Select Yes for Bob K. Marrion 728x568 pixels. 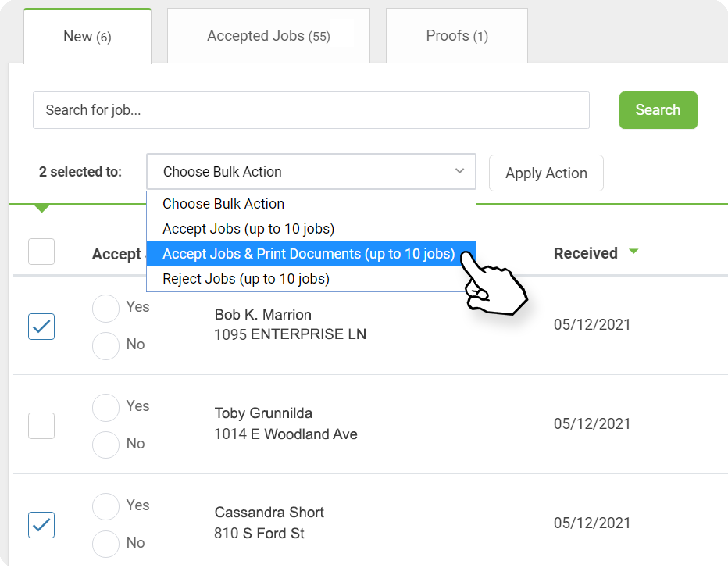pos(105,308)
